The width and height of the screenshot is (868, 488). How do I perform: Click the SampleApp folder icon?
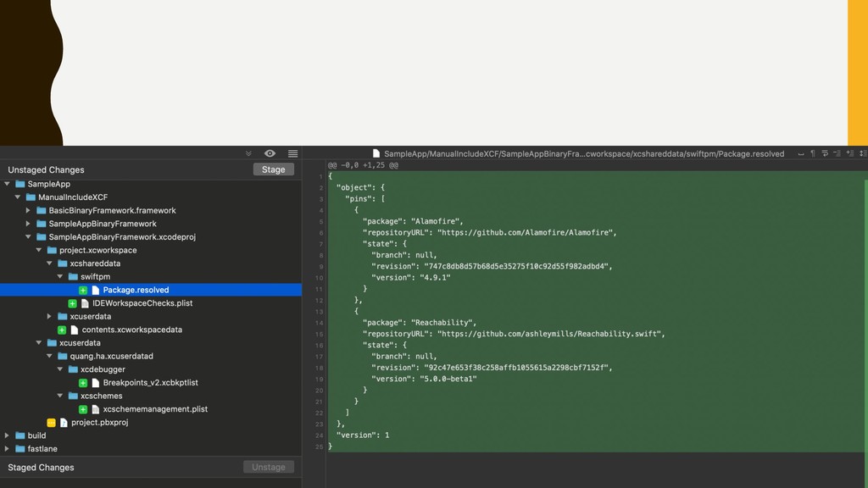[x=20, y=184]
